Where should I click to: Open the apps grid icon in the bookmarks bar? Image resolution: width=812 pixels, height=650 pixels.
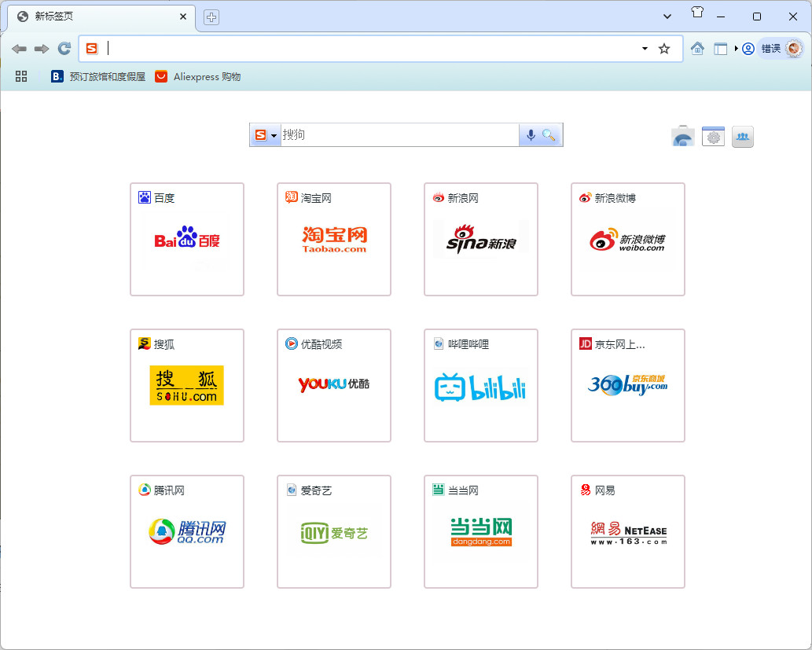click(x=21, y=77)
